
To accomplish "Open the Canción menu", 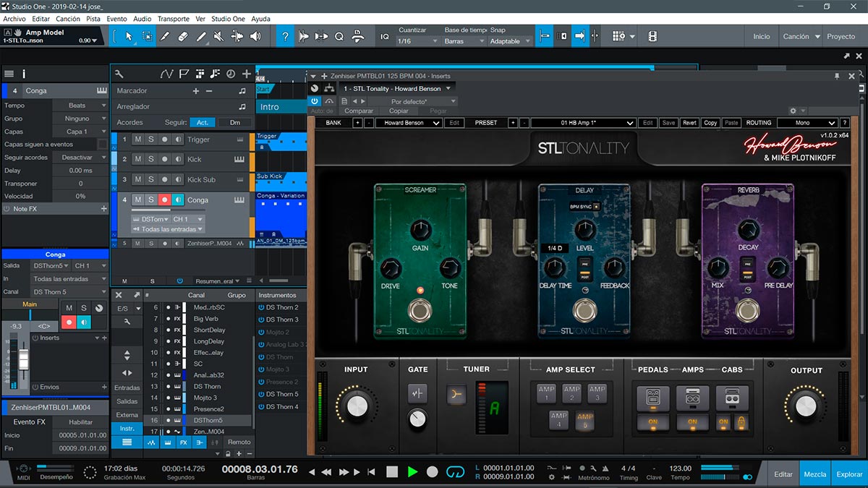I will tap(68, 19).
